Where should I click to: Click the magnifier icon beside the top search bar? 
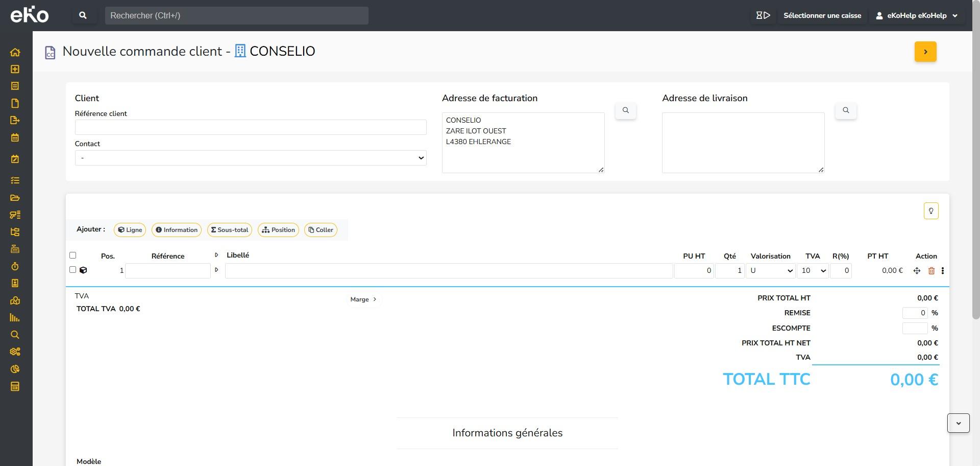click(x=83, y=16)
